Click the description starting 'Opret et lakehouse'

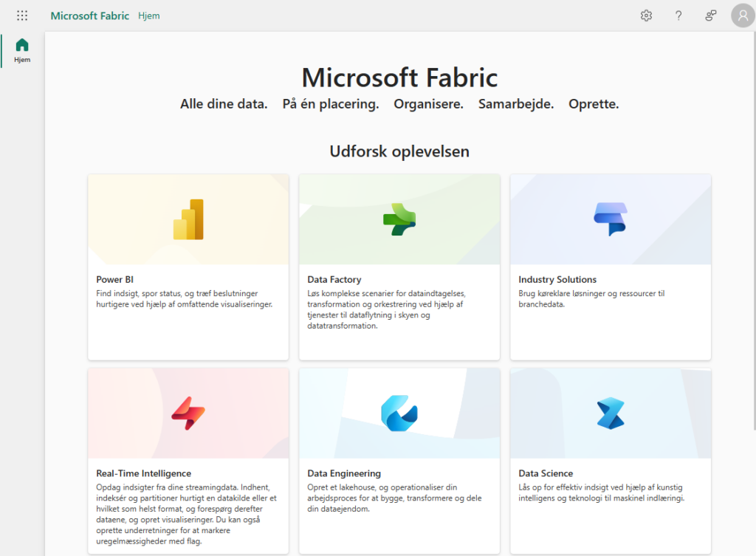(x=394, y=498)
